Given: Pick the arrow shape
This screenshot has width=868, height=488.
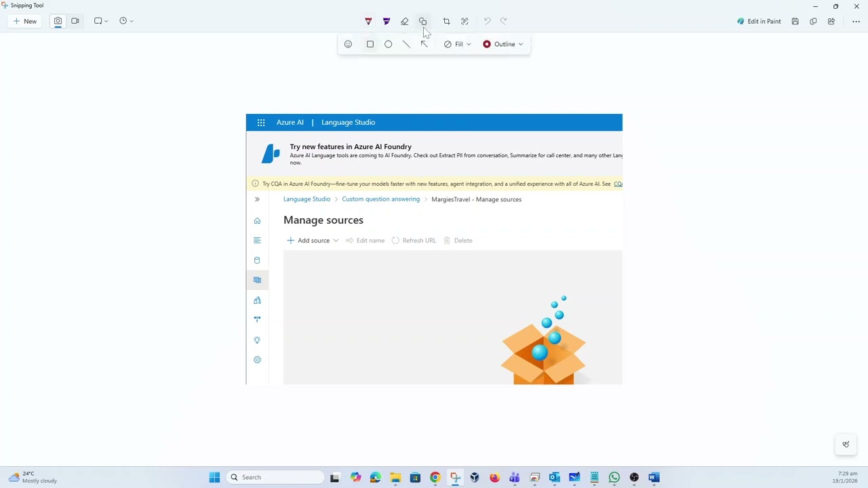Looking at the screenshot, I should coord(425,44).
